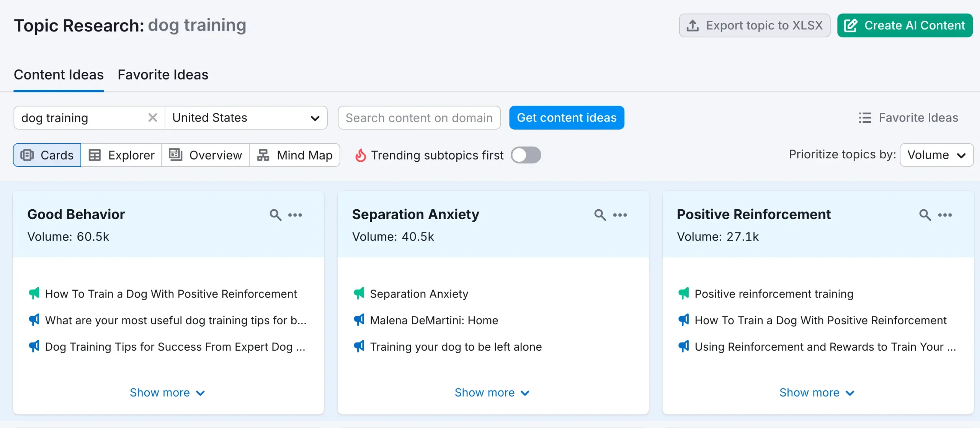This screenshot has height=428, width=980.
Task: Toggle Trending subtopics first switch
Action: pos(526,155)
